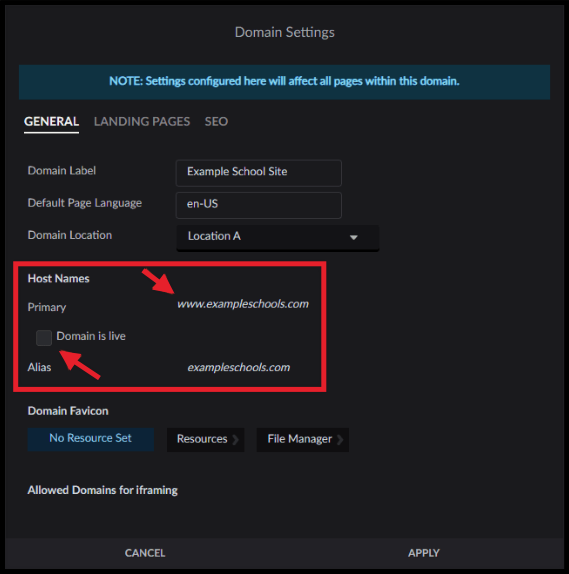Screen dimensions: 569x574
Task: Click the Allowed Domains for iframing heading
Action: pos(103,490)
